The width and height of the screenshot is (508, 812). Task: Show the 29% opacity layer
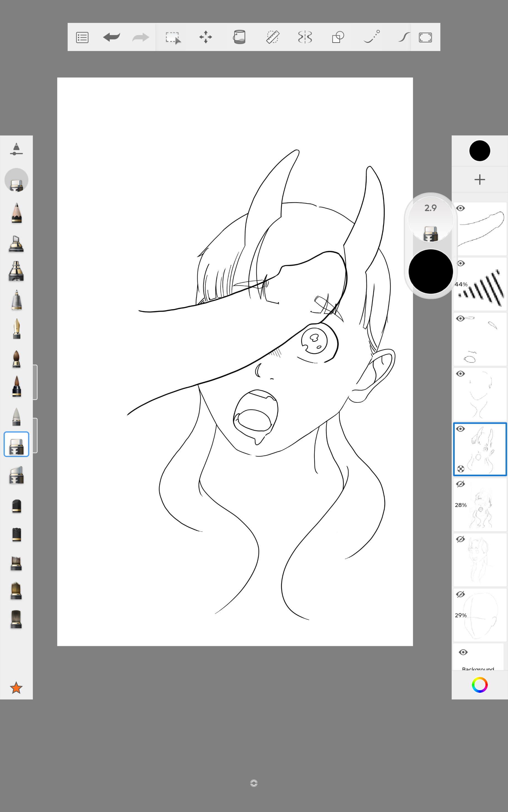coord(461,594)
